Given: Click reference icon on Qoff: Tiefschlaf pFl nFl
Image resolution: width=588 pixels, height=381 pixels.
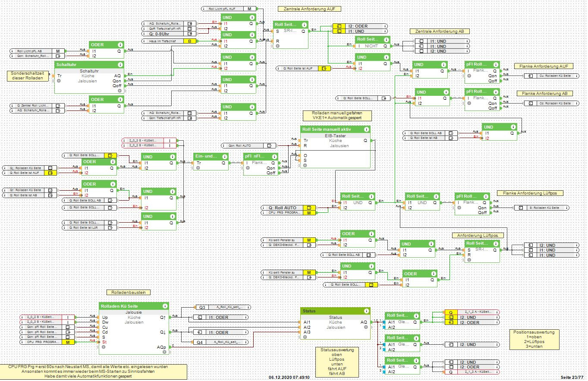Looking at the screenshot, I should point(190,28).
